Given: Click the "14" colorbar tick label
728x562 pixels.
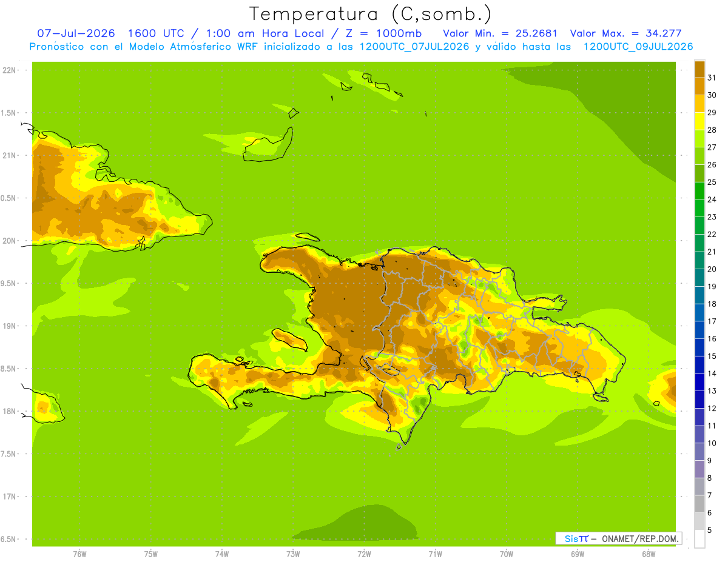Looking at the screenshot, I should click(712, 373).
